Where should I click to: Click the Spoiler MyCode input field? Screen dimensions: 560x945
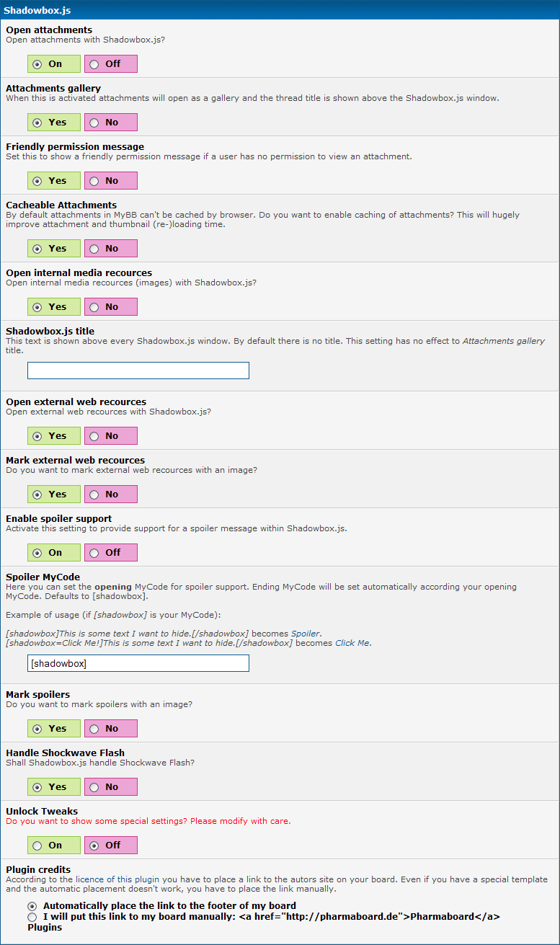click(138, 663)
